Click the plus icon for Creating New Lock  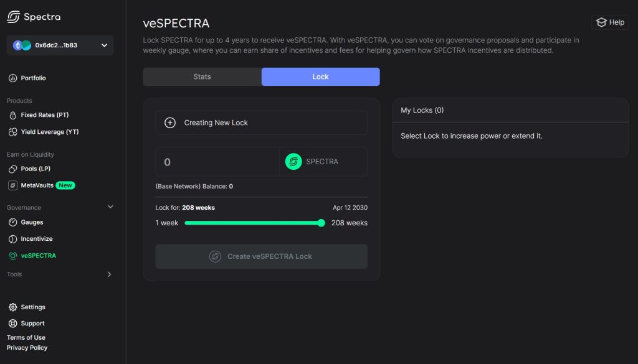pos(170,123)
